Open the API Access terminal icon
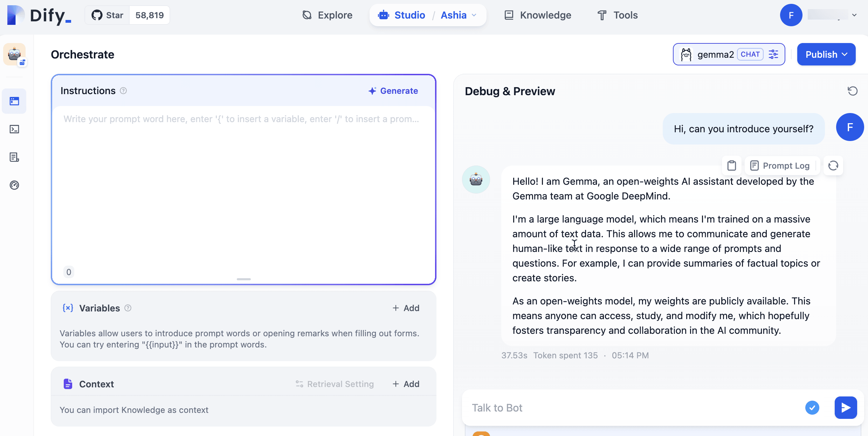Image resolution: width=868 pixels, height=436 pixels. (14, 129)
